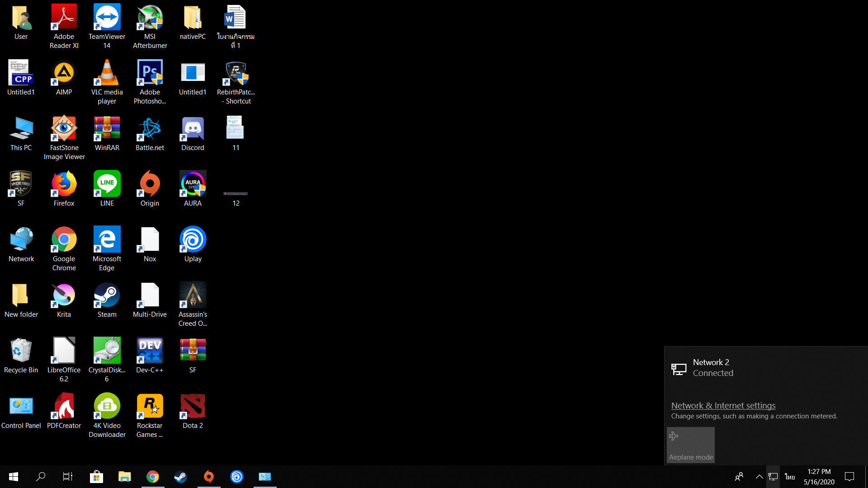The width and height of the screenshot is (868, 488).
Task: Open the LINE app shortcut
Action: point(107,189)
